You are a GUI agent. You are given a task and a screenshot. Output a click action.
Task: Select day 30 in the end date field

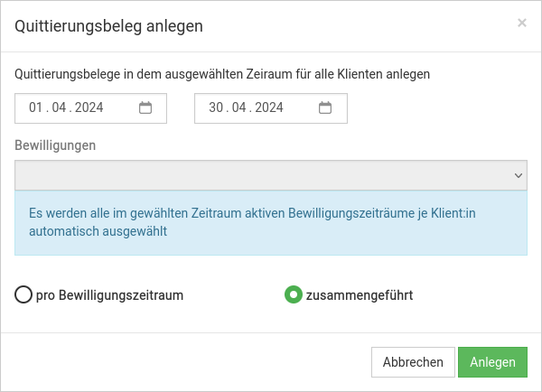tap(216, 107)
